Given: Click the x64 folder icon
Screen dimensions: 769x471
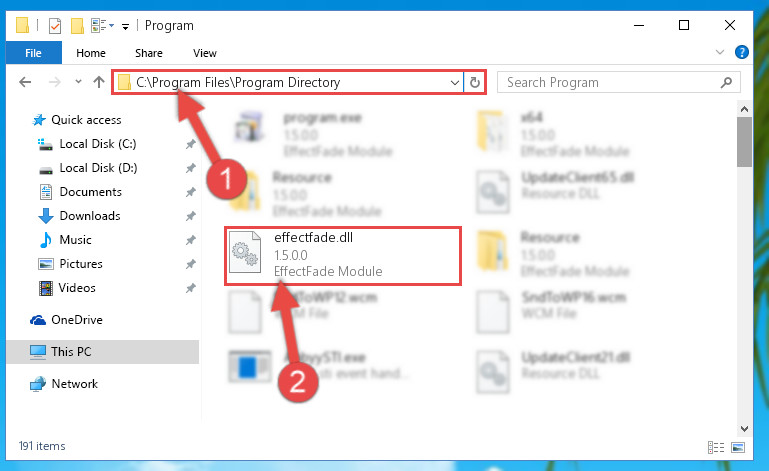Looking at the screenshot, I should coord(492,131).
